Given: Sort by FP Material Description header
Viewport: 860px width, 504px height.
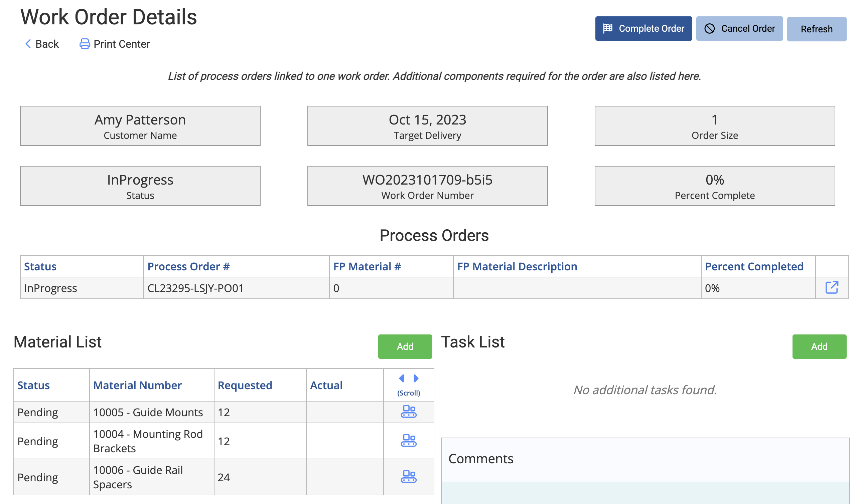Looking at the screenshot, I should 517,266.
